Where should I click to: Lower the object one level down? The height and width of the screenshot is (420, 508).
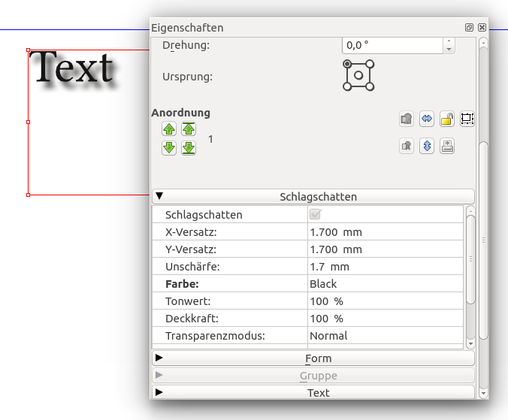point(169,147)
